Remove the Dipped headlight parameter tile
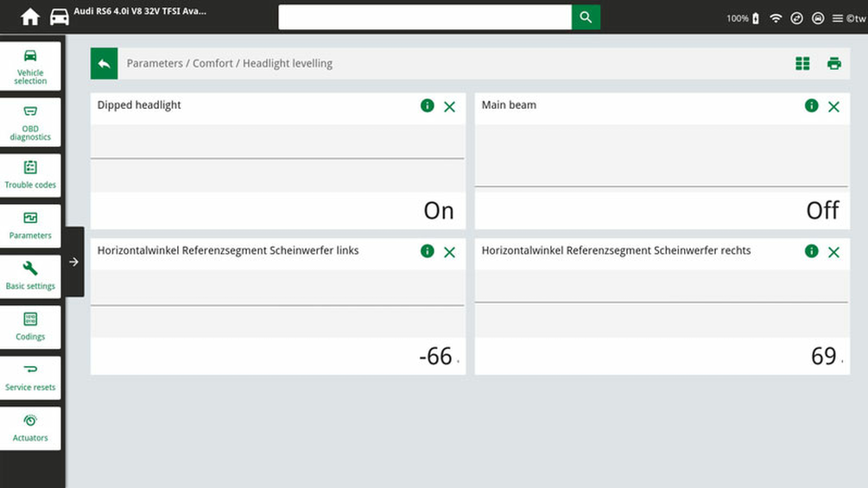The height and width of the screenshot is (488, 868). point(449,106)
